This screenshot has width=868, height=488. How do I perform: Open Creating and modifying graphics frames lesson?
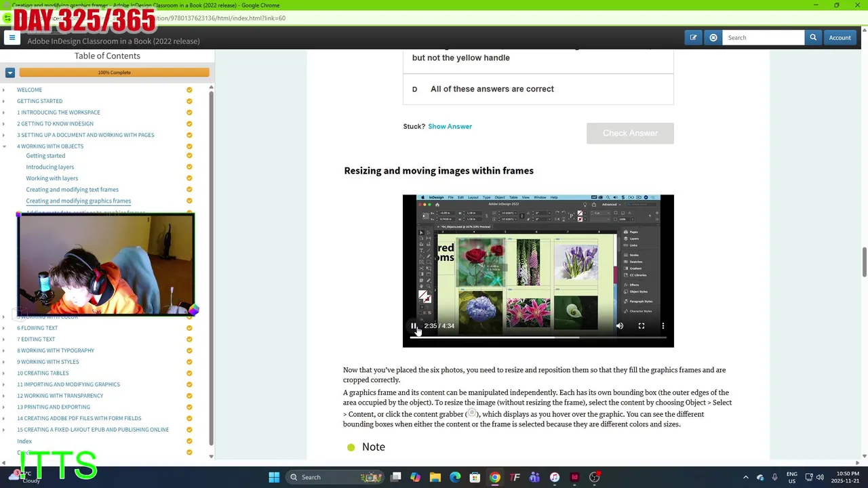[79, 201]
